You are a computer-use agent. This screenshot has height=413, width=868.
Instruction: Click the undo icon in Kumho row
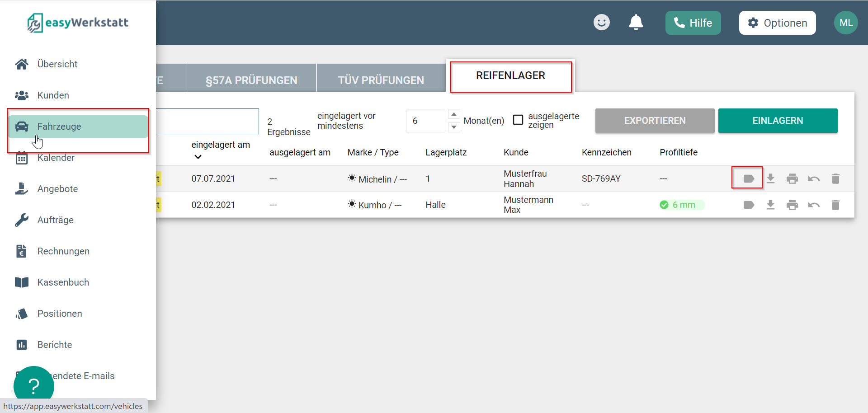pyautogui.click(x=814, y=205)
